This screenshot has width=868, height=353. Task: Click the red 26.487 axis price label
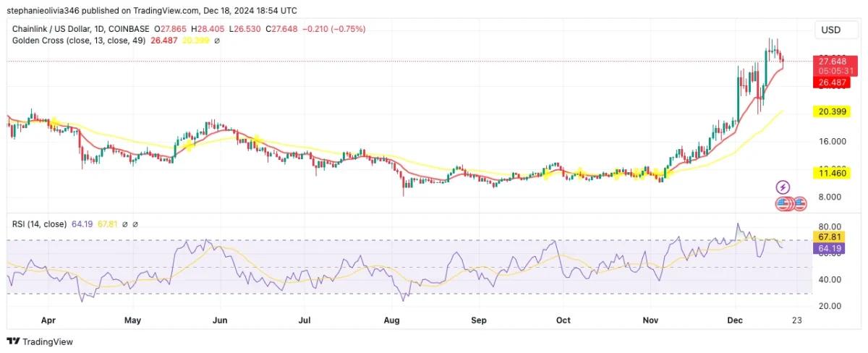pos(833,83)
